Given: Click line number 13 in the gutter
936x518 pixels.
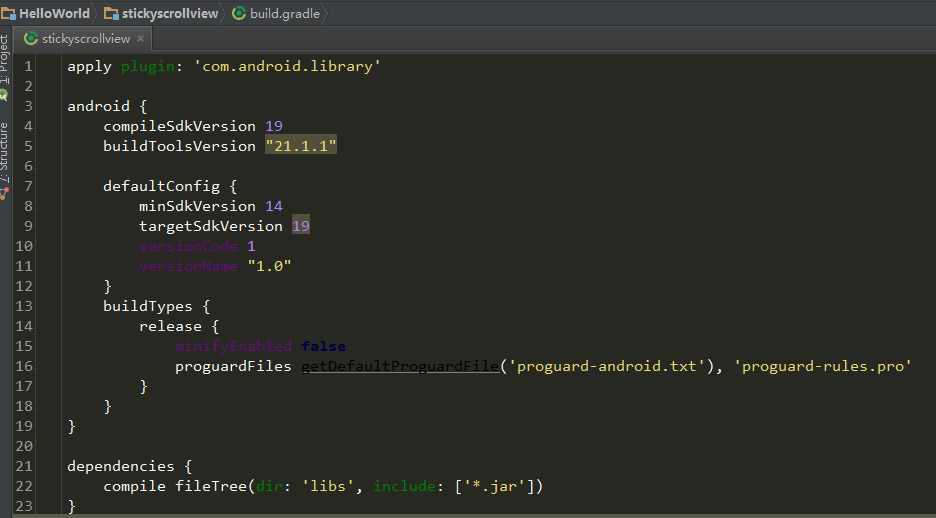Looking at the screenshot, I should point(24,306).
